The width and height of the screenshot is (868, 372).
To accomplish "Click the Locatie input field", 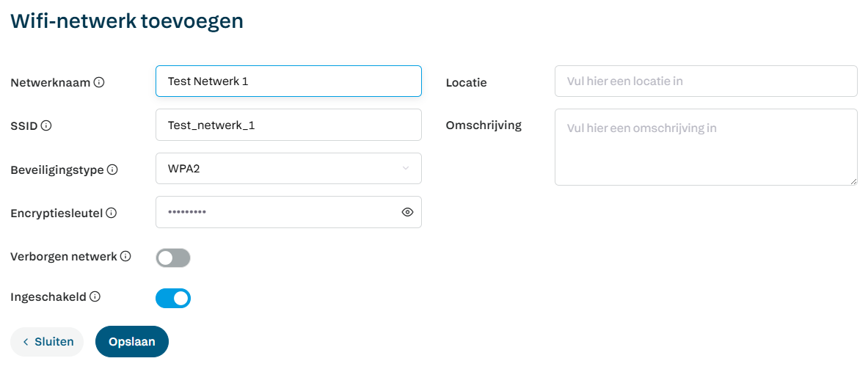I will click(x=706, y=81).
